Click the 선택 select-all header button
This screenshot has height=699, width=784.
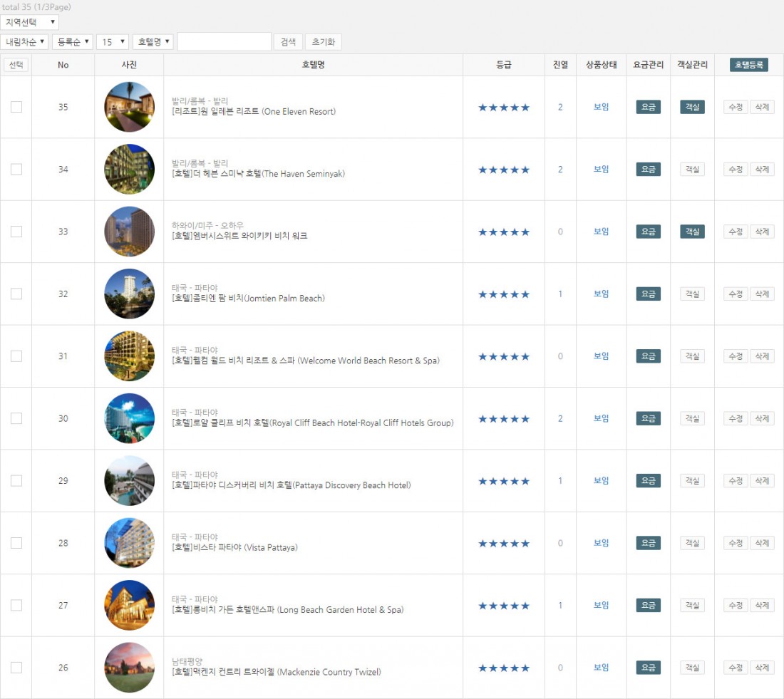click(16, 65)
